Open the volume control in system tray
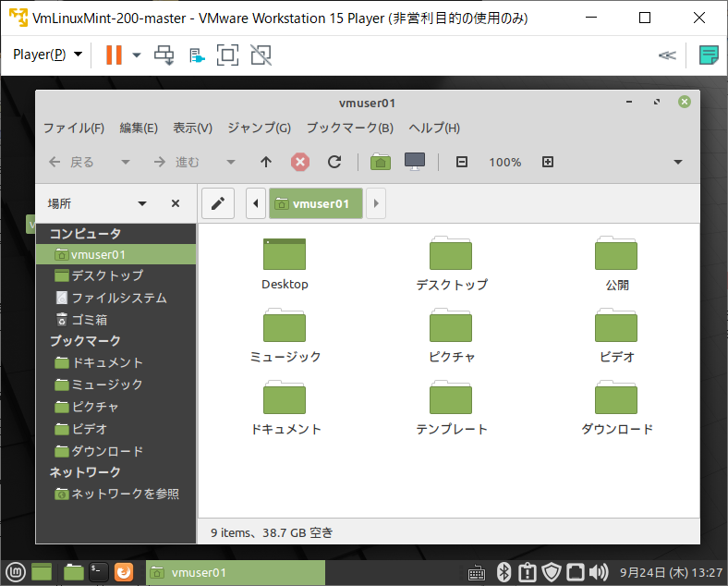728x586 pixels. point(599,572)
